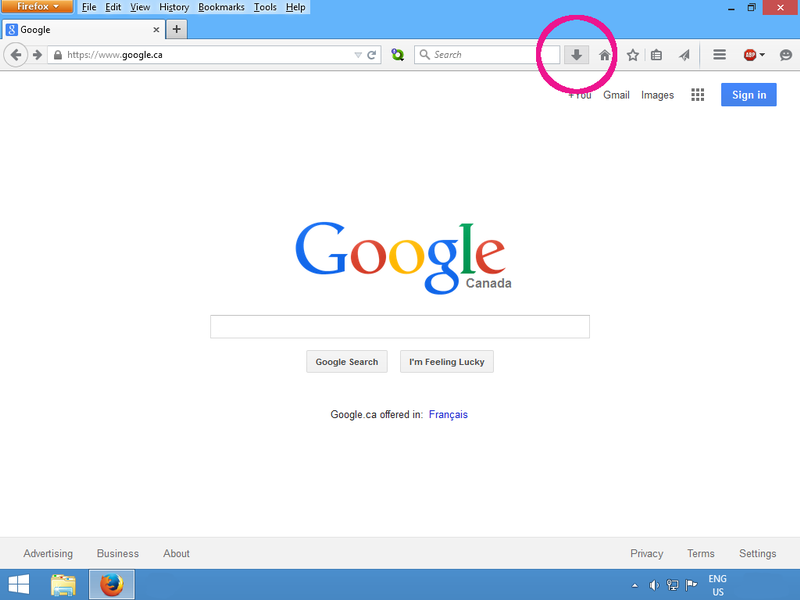
Task: Open the Help menu
Action: [x=295, y=7]
